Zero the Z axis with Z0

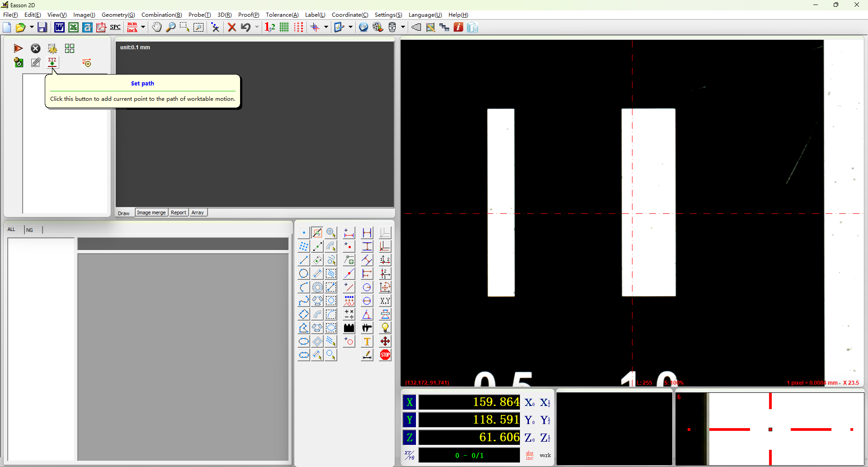click(x=529, y=438)
